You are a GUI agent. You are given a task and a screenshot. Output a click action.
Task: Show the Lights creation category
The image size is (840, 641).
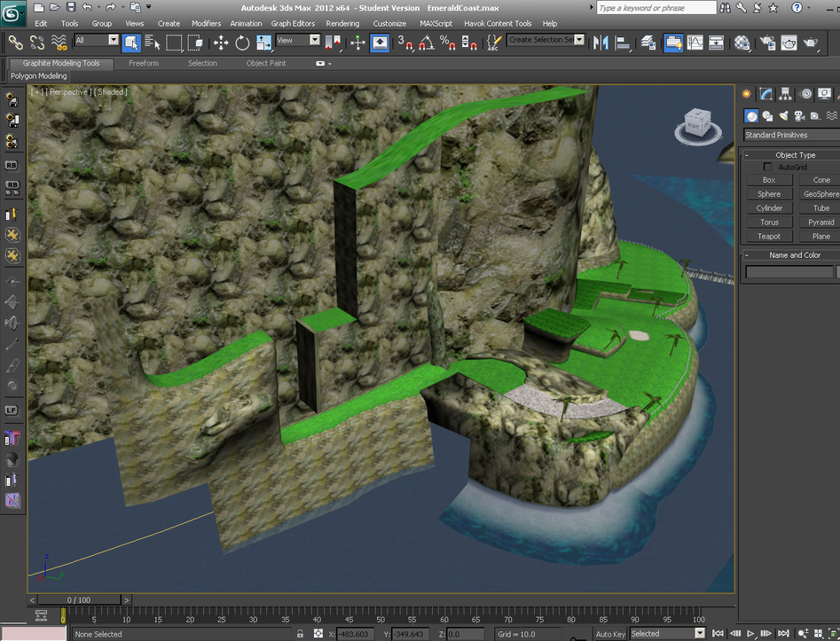click(x=783, y=115)
